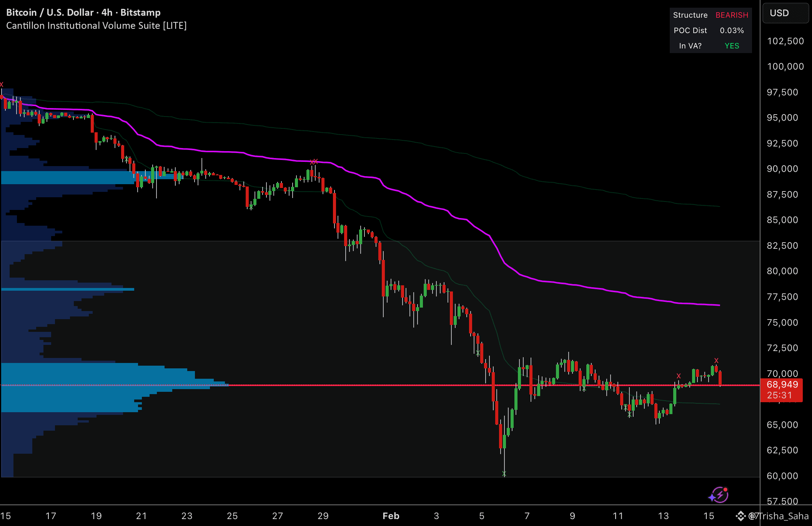Click the 100,000 label on the price axis

(785, 67)
